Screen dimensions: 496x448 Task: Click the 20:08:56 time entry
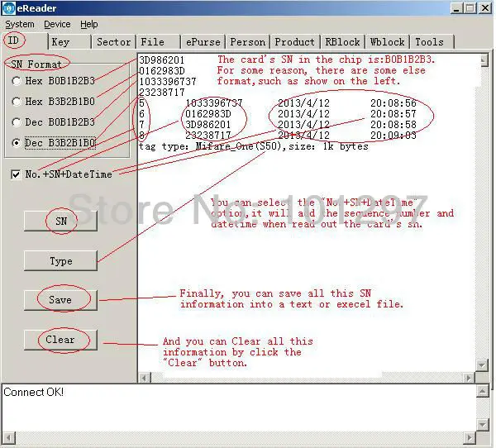pyautogui.click(x=393, y=103)
